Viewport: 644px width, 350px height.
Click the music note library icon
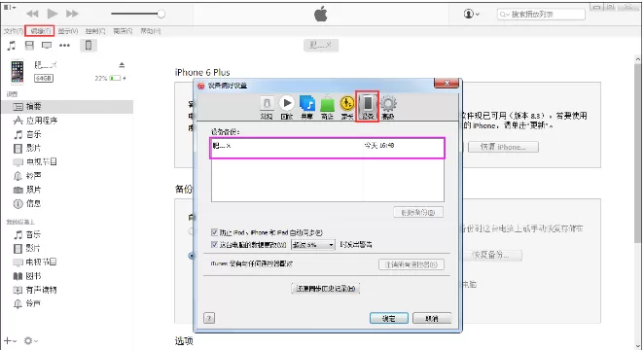pos(12,45)
